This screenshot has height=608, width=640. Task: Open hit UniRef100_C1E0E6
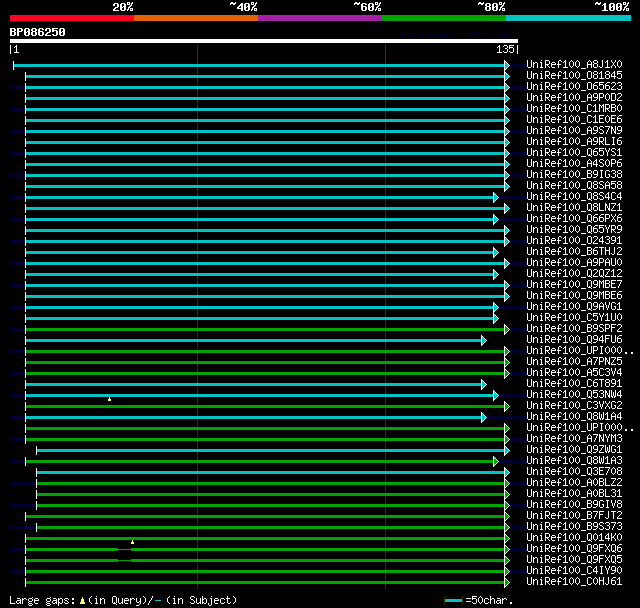pyautogui.click(x=574, y=120)
